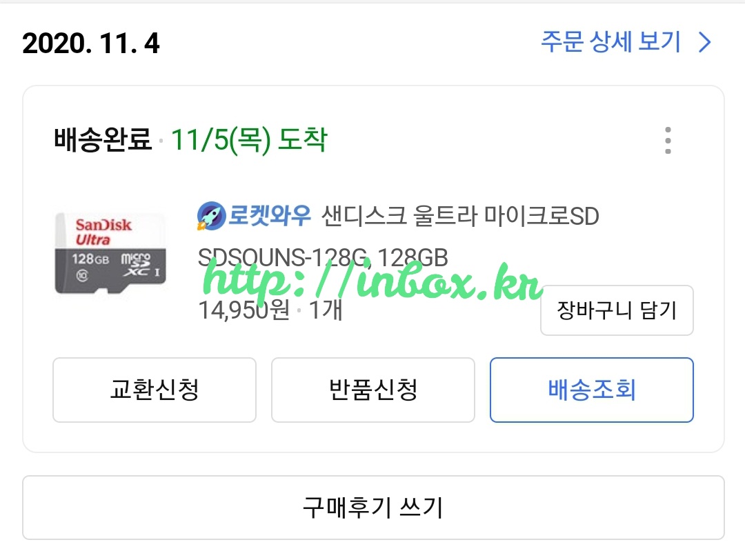Tap the SanDisk Ultra 128GB product thumbnail
The height and width of the screenshot is (560, 745).
[110, 253]
